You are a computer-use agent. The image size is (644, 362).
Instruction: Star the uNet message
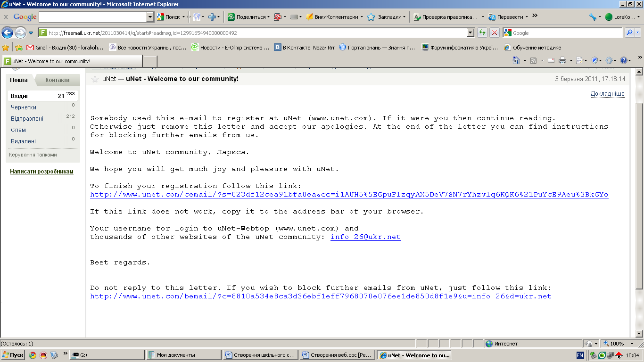coord(95,79)
